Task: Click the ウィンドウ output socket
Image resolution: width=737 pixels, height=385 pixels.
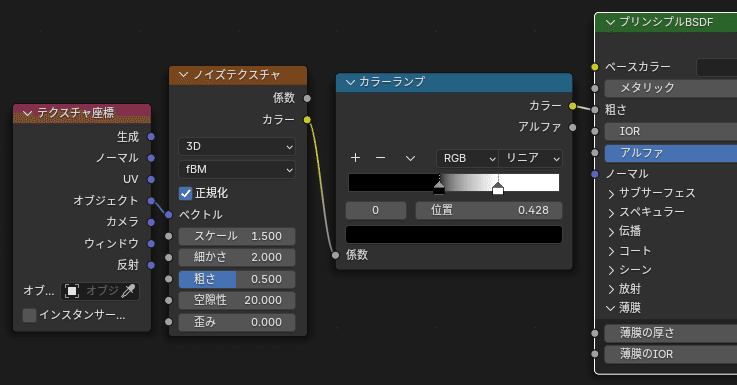Action: (151, 244)
